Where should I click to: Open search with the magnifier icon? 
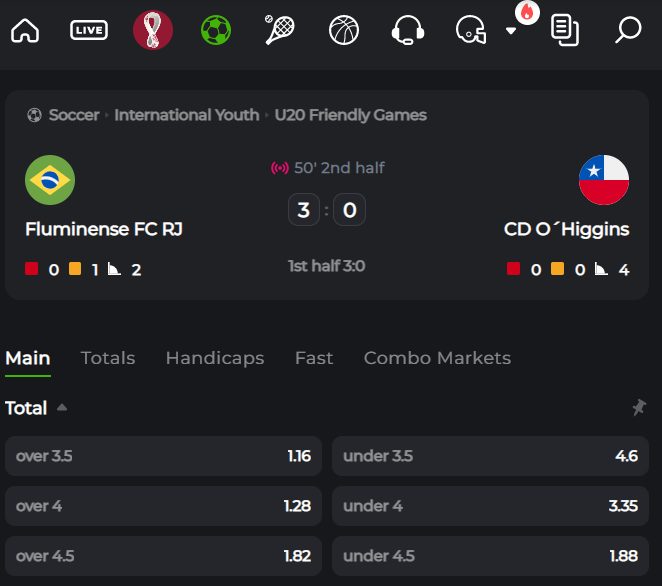click(628, 30)
